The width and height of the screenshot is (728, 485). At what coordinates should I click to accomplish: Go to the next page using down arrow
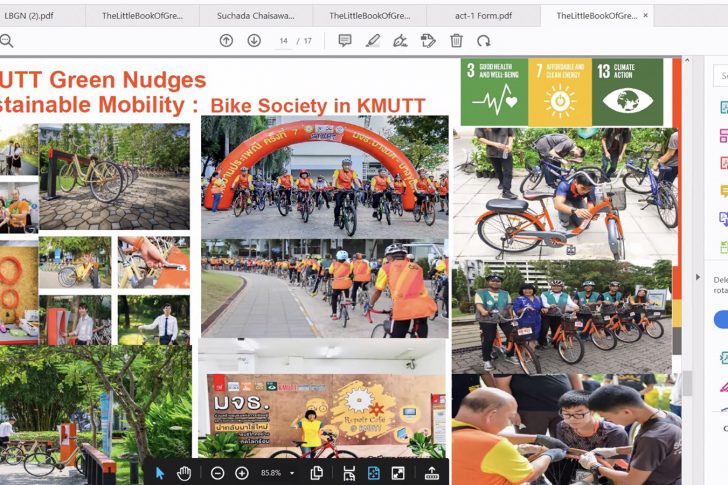(254, 40)
